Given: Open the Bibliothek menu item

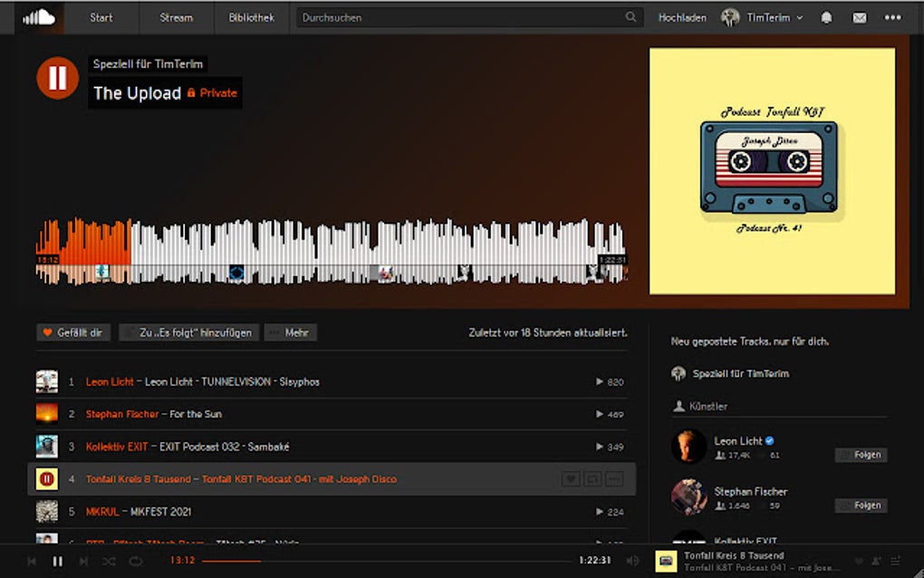Looking at the screenshot, I should (x=251, y=17).
